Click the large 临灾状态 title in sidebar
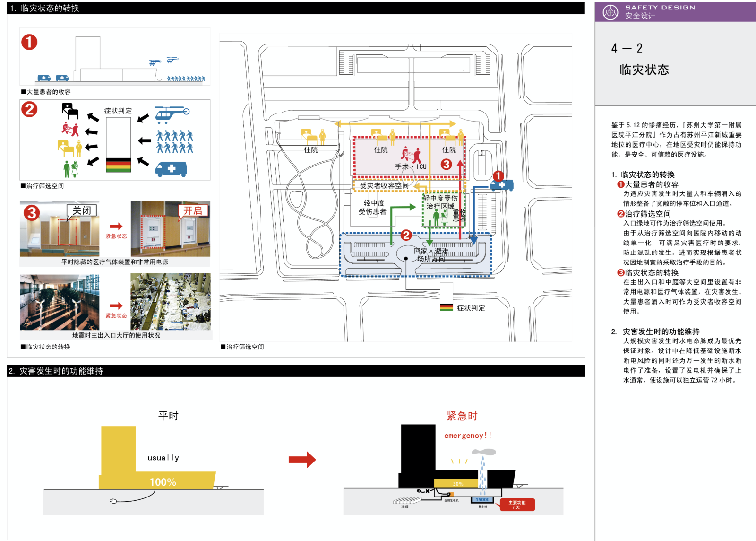Image resolution: width=756 pixels, height=541 pixels. (644, 70)
